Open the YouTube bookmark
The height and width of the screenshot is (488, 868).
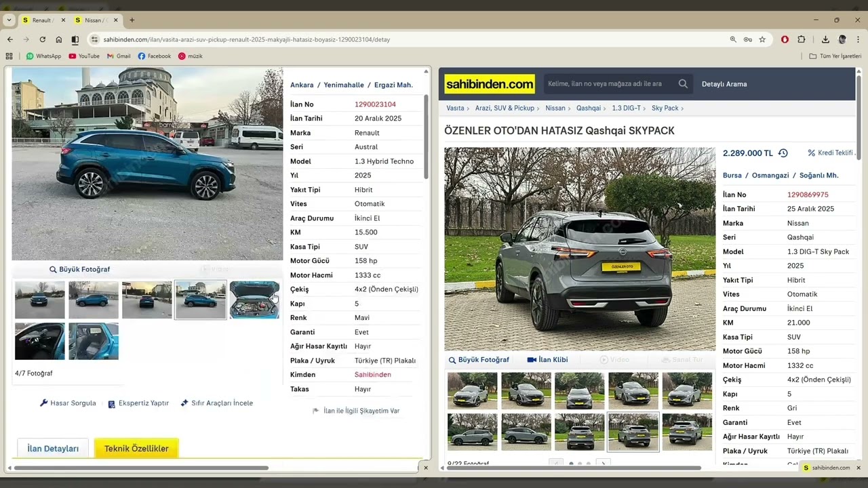84,56
